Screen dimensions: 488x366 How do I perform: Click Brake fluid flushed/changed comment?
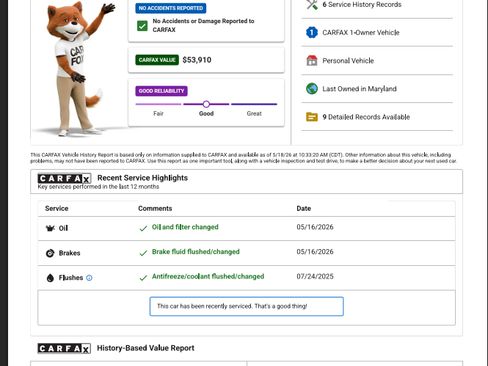pyautogui.click(x=196, y=252)
